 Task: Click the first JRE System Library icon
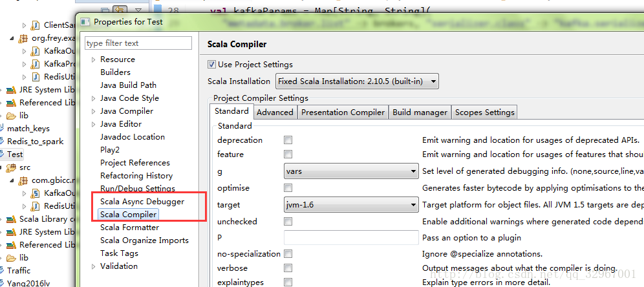point(12,90)
